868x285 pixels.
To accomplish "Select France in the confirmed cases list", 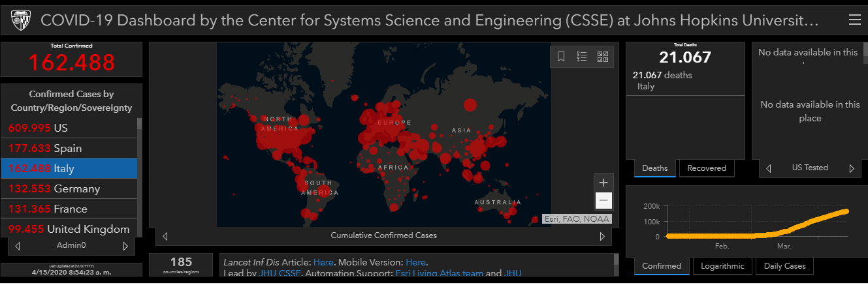I will 69,209.
